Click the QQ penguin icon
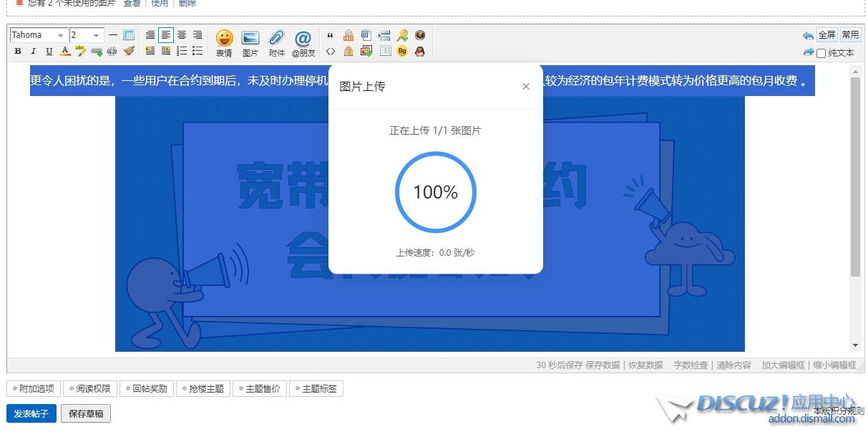Viewport: 868px width, 437px height. pyautogui.click(x=420, y=52)
